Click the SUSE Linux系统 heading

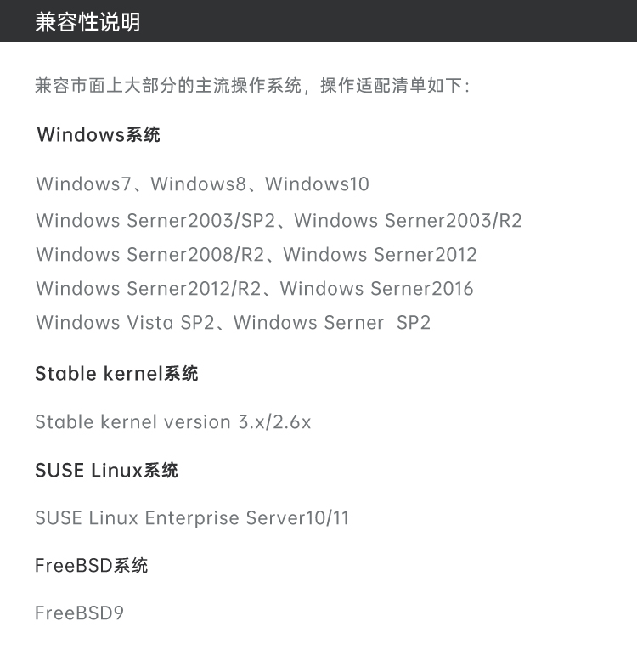tap(106, 470)
